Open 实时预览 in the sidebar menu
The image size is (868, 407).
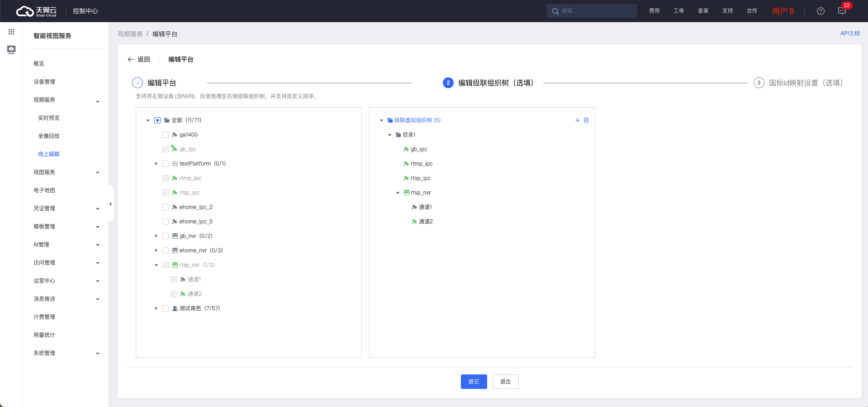click(x=49, y=118)
